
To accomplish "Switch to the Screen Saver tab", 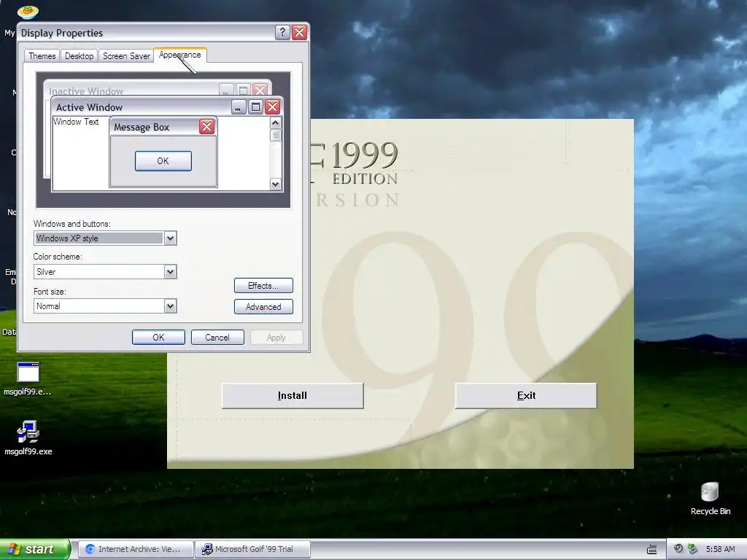I will coord(126,56).
